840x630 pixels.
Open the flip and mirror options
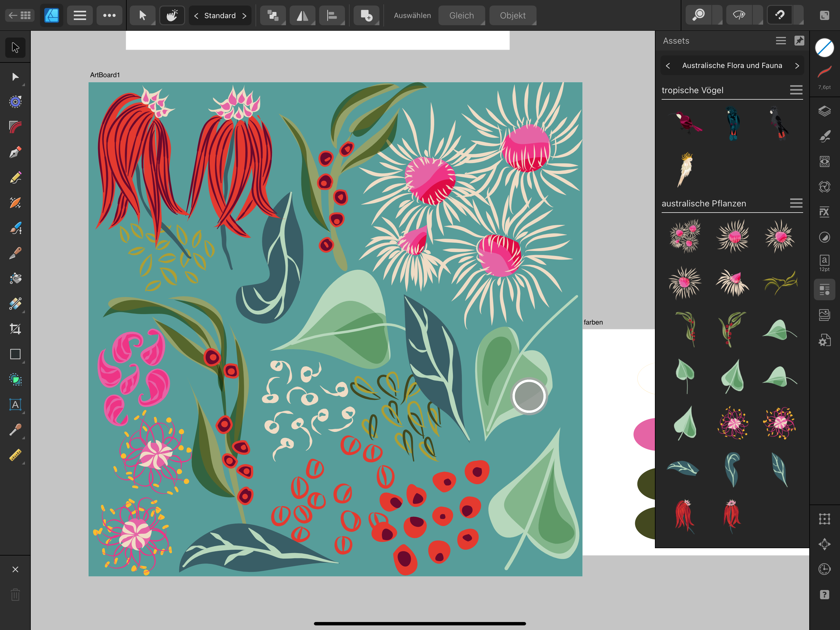(302, 15)
